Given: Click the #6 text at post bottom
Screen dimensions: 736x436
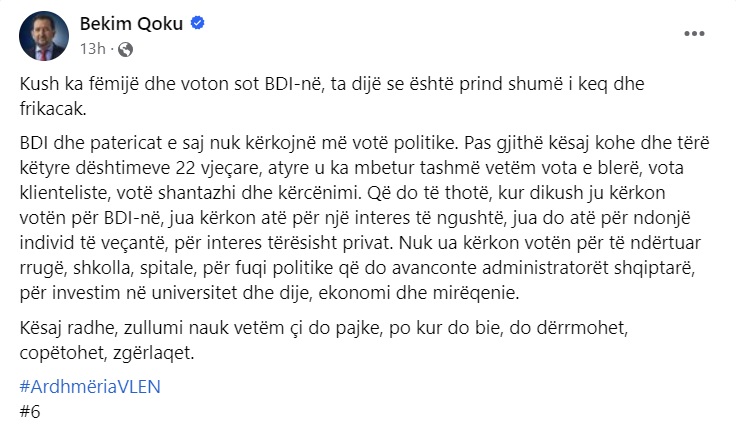Looking at the screenshot, I should [x=30, y=412].
